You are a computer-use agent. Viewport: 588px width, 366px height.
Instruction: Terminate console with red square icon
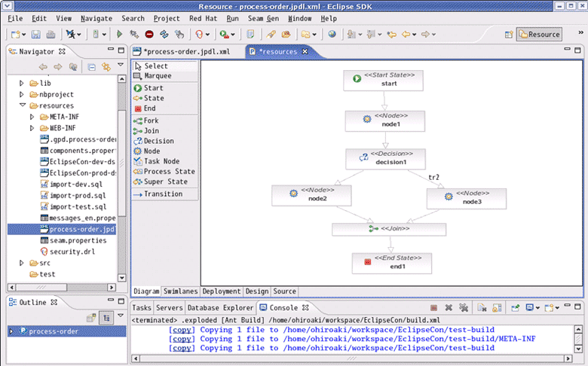[x=434, y=308]
